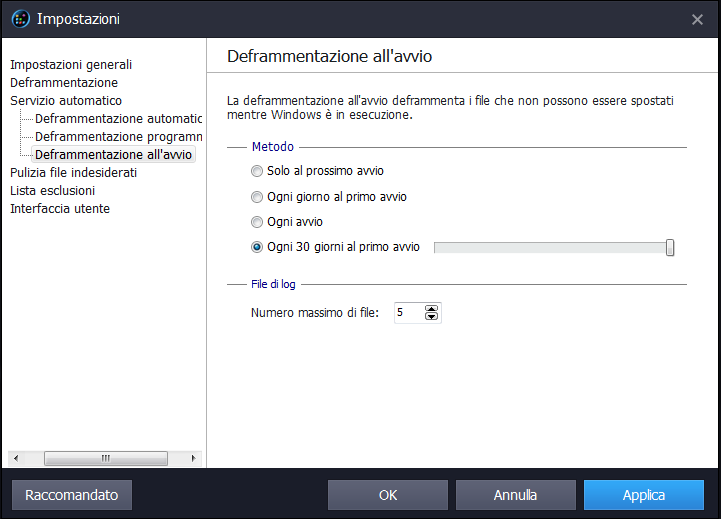The width and height of the screenshot is (721, 519).
Task: Increase the maximum log files value
Action: pyautogui.click(x=431, y=308)
